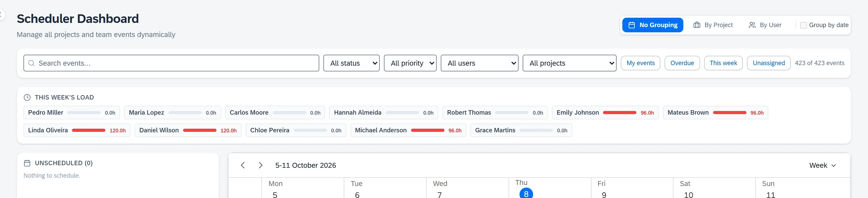This screenshot has height=198, width=868.
Task: Open the All projects dropdown
Action: (x=569, y=63)
